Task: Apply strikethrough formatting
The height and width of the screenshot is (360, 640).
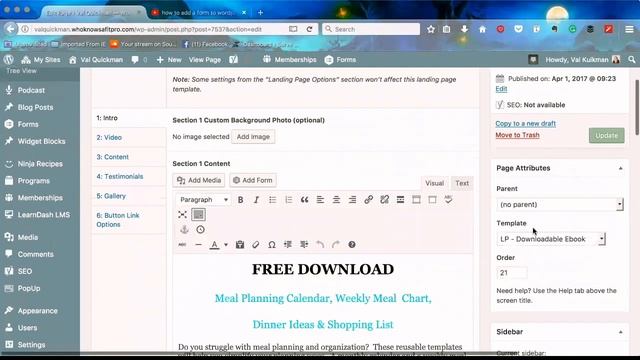Action: pyautogui.click(x=182, y=244)
